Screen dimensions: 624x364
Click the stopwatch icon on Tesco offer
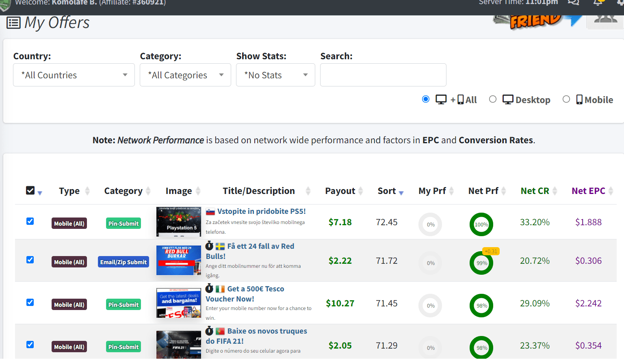point(210,289)
